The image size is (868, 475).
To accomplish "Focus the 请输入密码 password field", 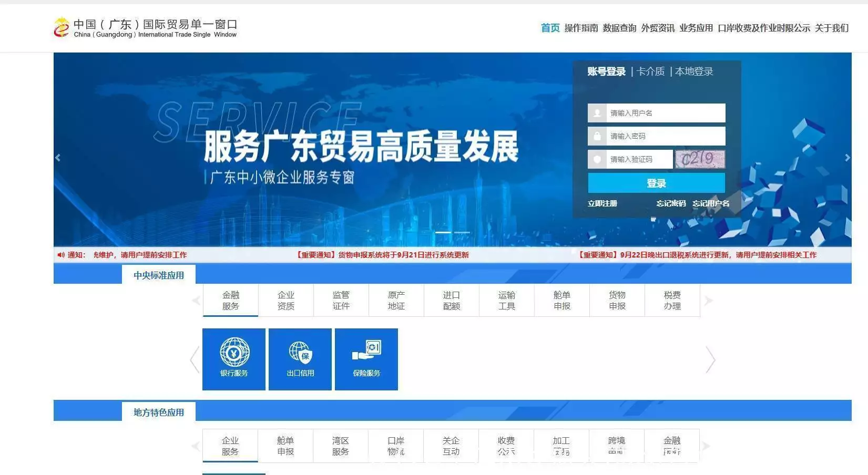I will (666, 136).
